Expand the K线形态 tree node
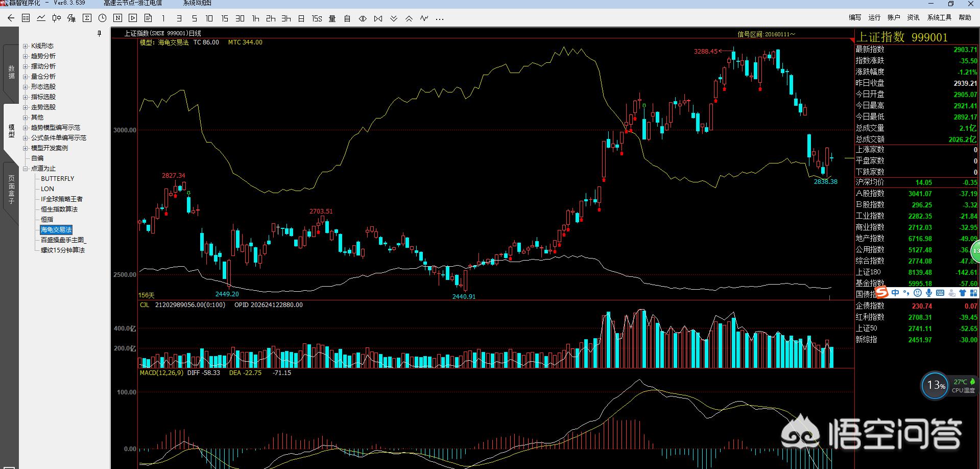Screen dimensions: 980x469 [x=26, y=46]
